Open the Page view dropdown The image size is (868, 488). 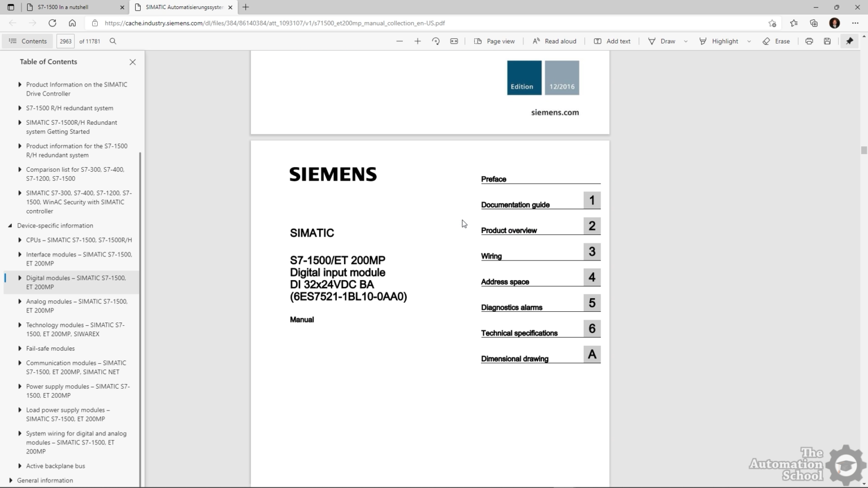click(494, 41)
